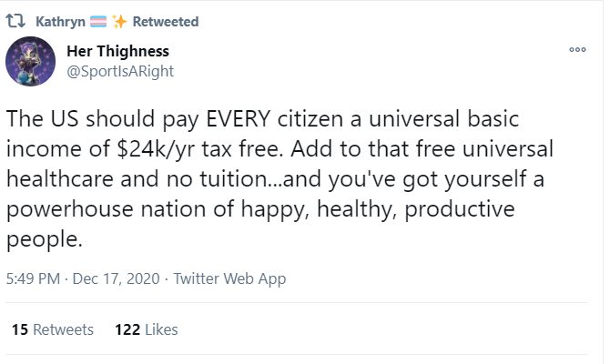This screenshot has width=610, height=364.
Task: Click the word EVERY in the tweet
Action: (239, 118)
